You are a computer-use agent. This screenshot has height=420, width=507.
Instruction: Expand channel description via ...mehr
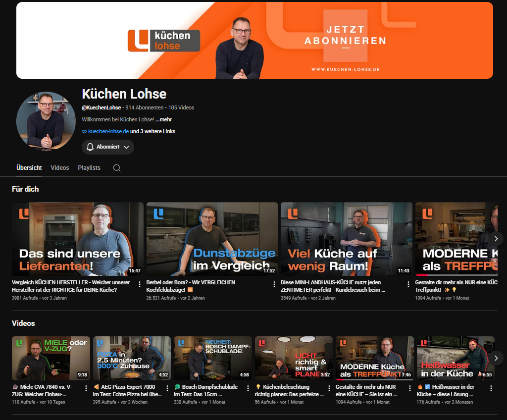coord(163,119)
